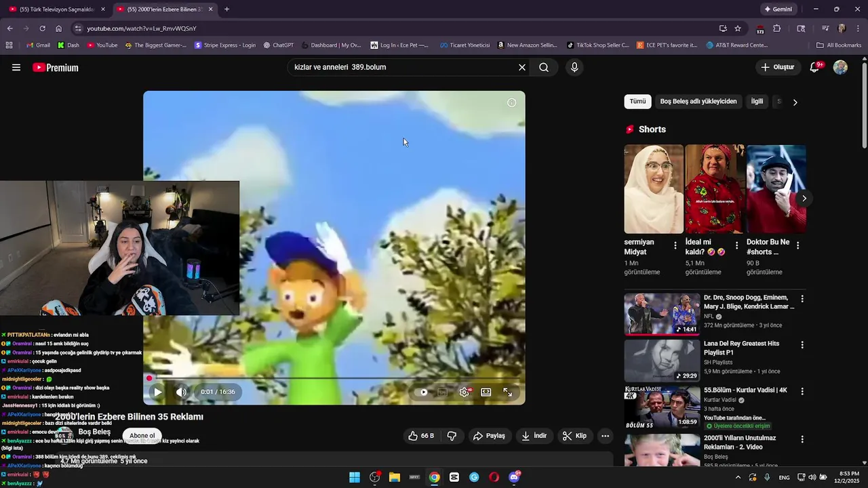868x488 pixels.
Task: Mute the video volume icon
Action: coord(181,392)
